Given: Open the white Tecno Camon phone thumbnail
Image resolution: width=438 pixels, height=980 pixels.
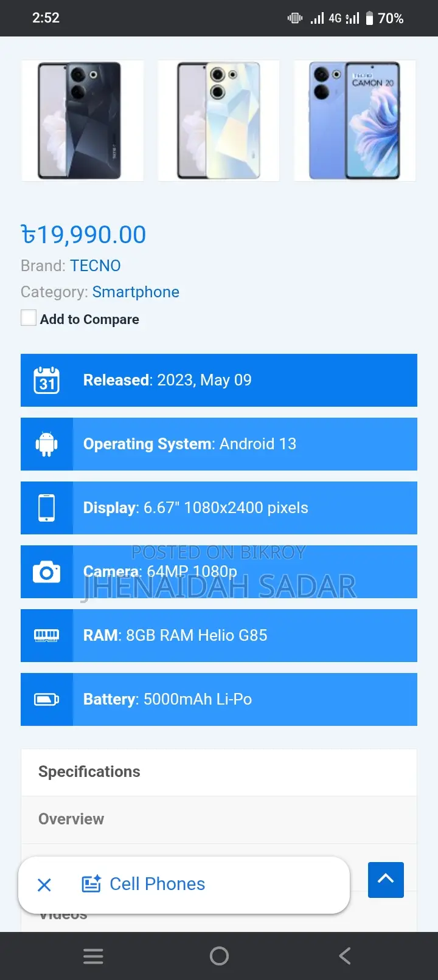Looking at the screenshot, I should (218, 120).
